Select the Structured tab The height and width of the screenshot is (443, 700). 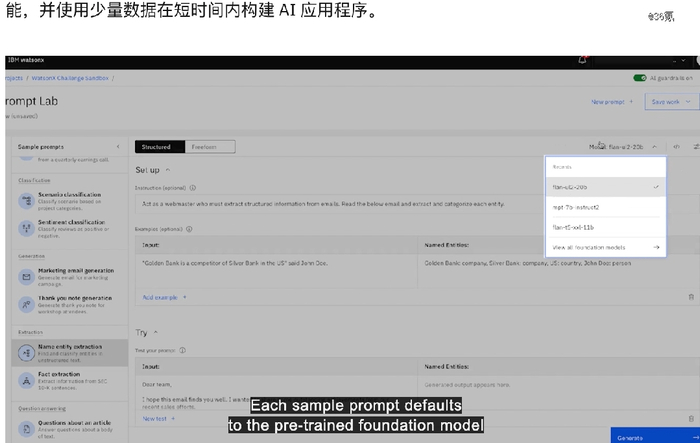click(x=159, y=147)
